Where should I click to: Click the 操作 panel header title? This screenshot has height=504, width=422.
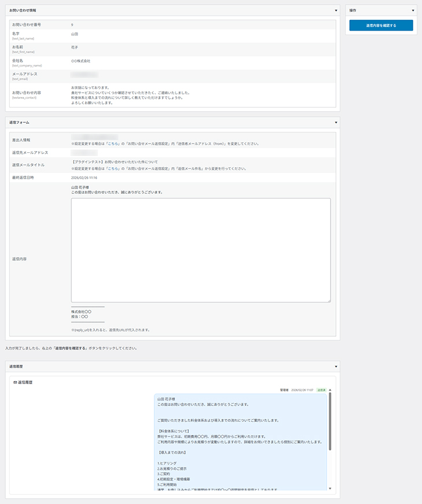(353, 10)
